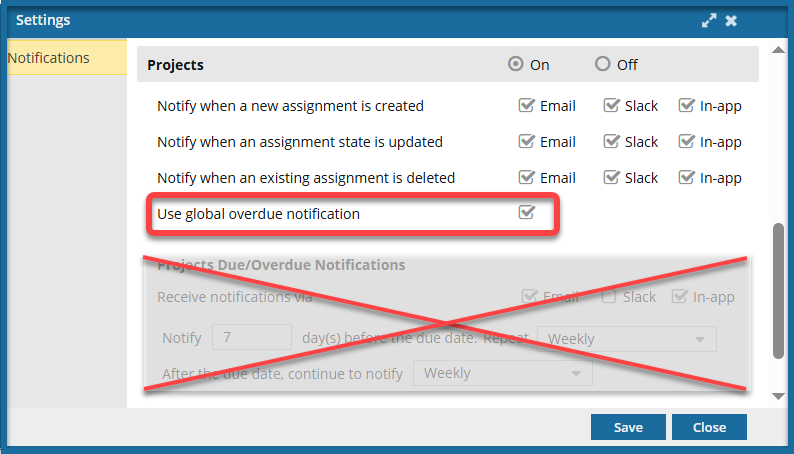Expand the Settings dialog to full size
794x454 pixels.
click(709, 20)
